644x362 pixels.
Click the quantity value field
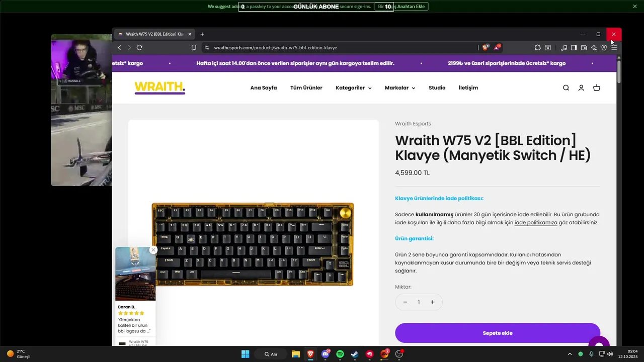pyautogui.click(x=419, y=302)
